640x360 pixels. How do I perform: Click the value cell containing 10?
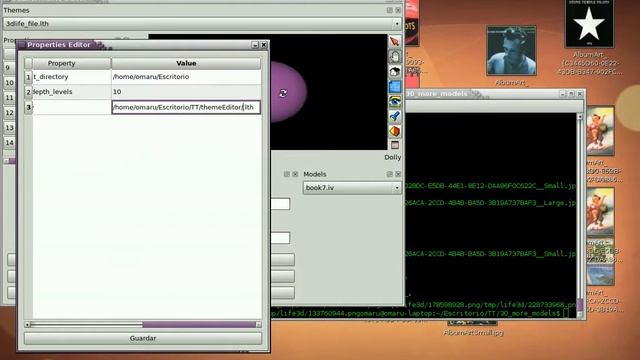tap(186, 92)
